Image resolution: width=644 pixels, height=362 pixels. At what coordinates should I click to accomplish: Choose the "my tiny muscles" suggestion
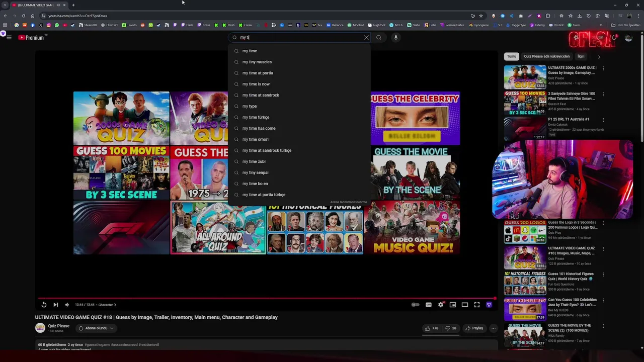(299, 62)
